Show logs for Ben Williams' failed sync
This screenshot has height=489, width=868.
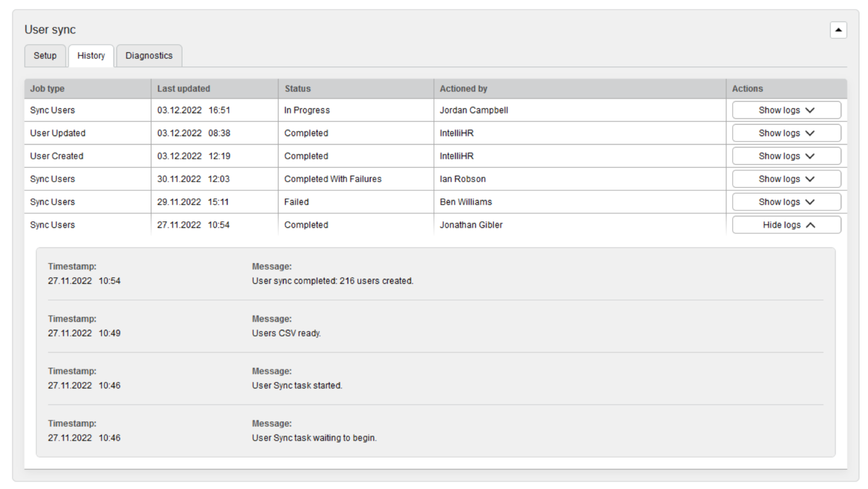click(x=786, y=202)
